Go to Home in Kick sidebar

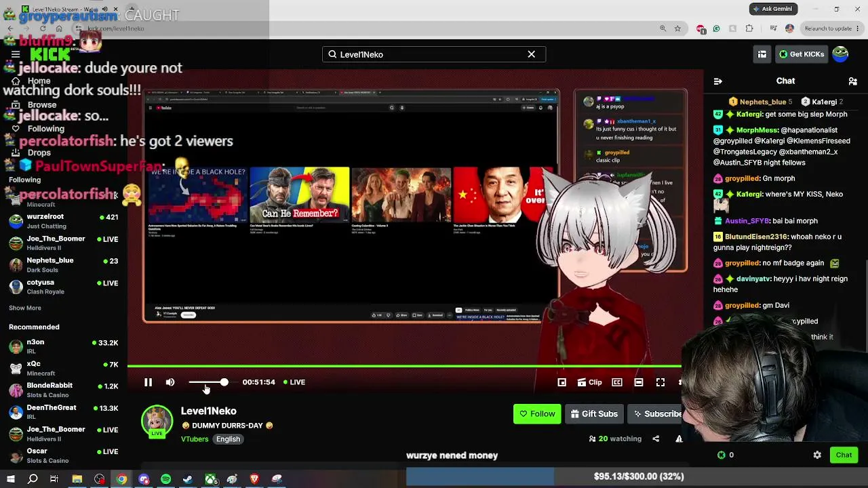tap(39, 81)
